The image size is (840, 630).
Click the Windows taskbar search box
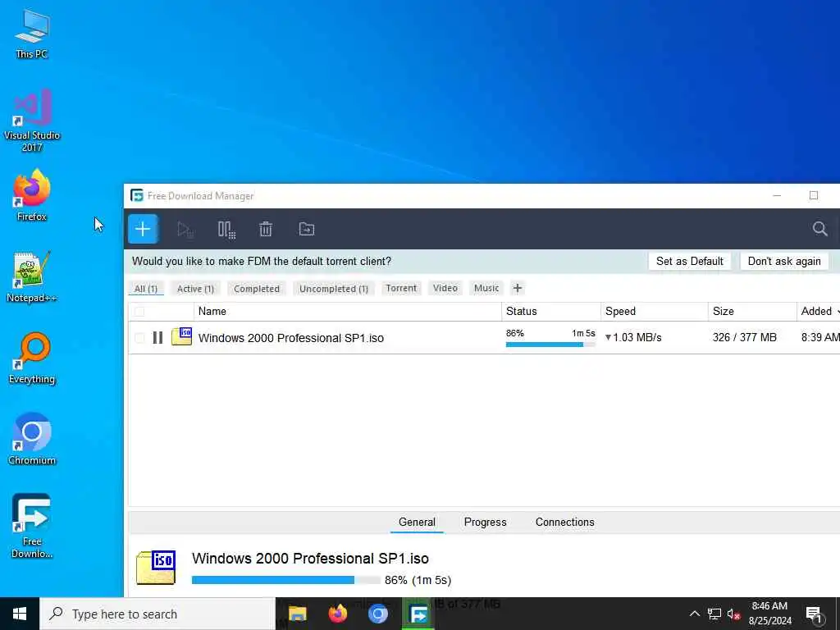tap(157, 614)
